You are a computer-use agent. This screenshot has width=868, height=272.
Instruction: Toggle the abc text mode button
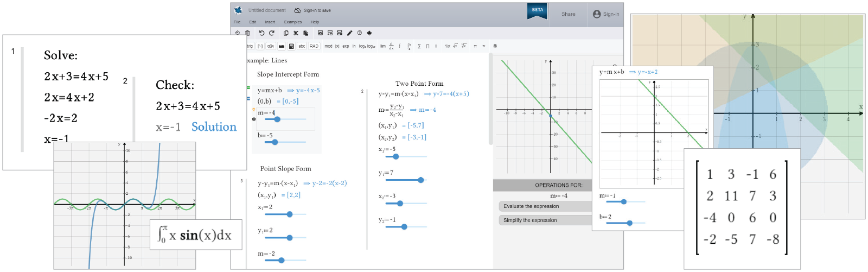point(302,46)
